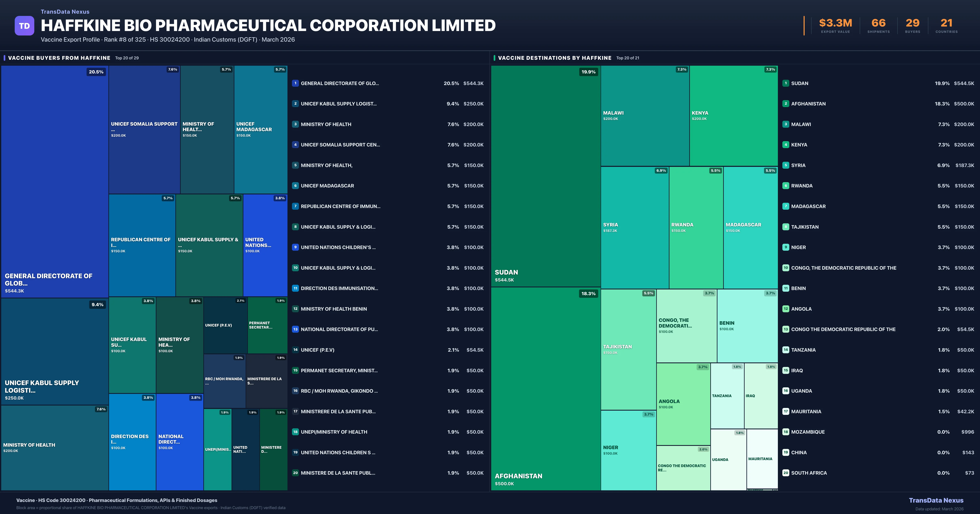Image resolution: width=980 pixels, height=514 pixels.
Task: Select the Afghanistan treemap block
Action: pos(546,389)
